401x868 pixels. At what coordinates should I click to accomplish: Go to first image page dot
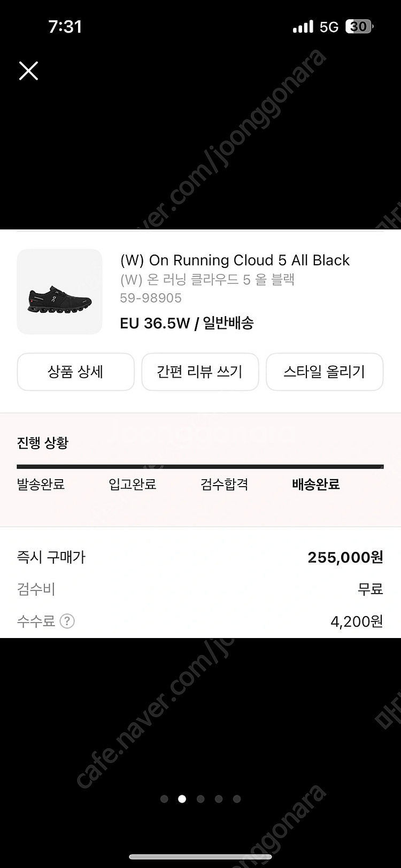pos(164,799)
